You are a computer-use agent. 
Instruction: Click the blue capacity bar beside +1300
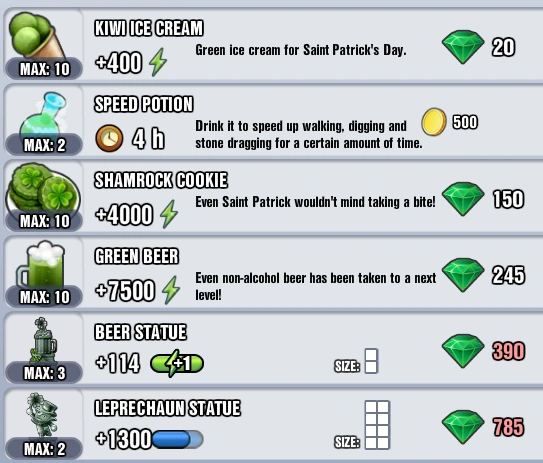(x=177, y=439)
